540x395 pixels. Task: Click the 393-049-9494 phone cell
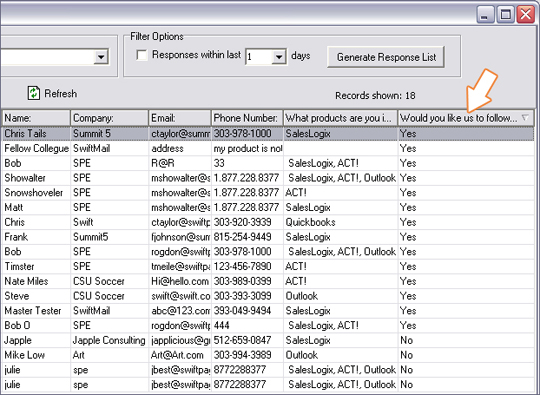[x=247, y=311]
